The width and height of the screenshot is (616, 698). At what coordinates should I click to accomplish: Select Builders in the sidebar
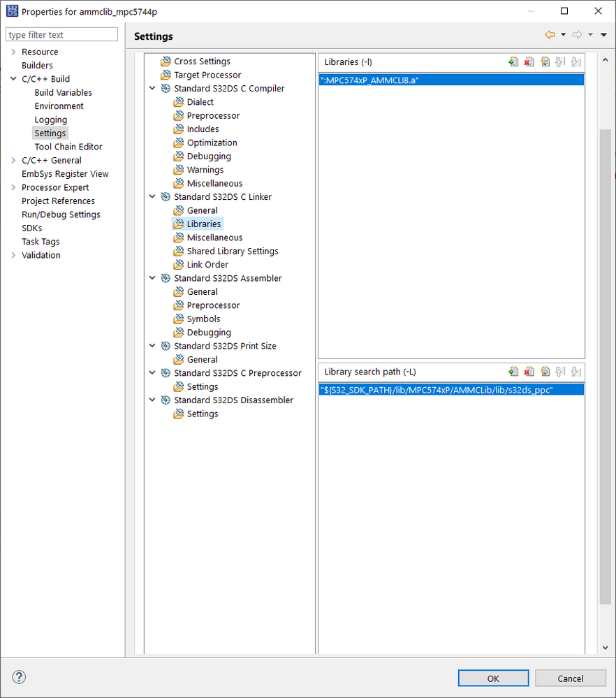point(38,65)
